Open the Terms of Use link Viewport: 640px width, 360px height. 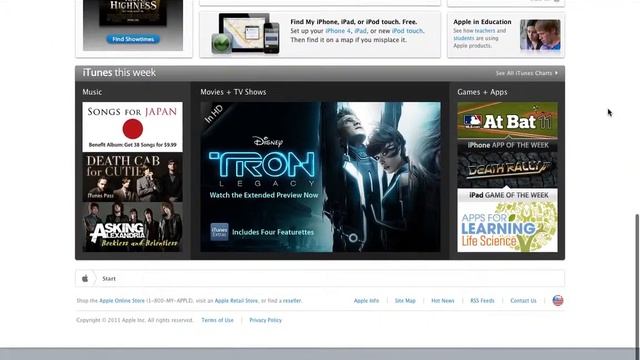(x=218, y=320)
